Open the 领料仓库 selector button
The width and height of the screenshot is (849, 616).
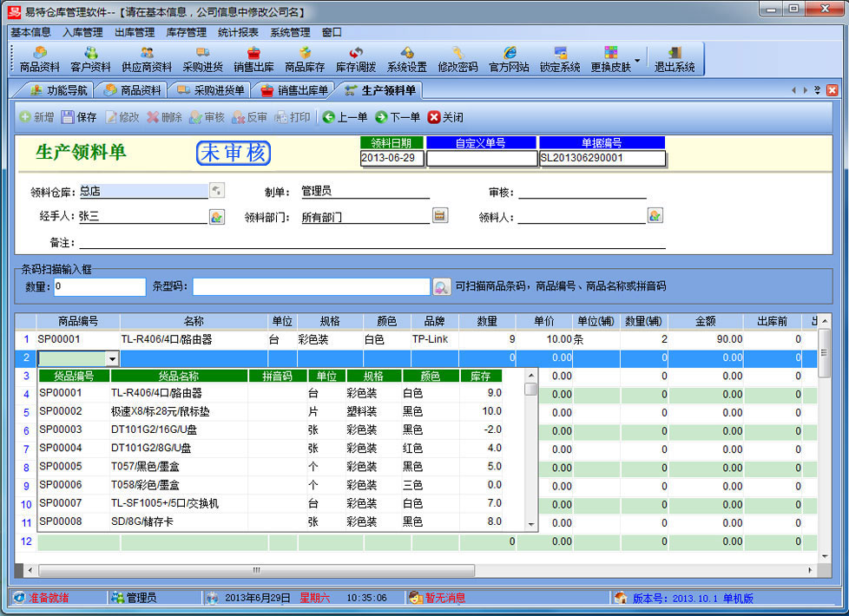[217, 191]
